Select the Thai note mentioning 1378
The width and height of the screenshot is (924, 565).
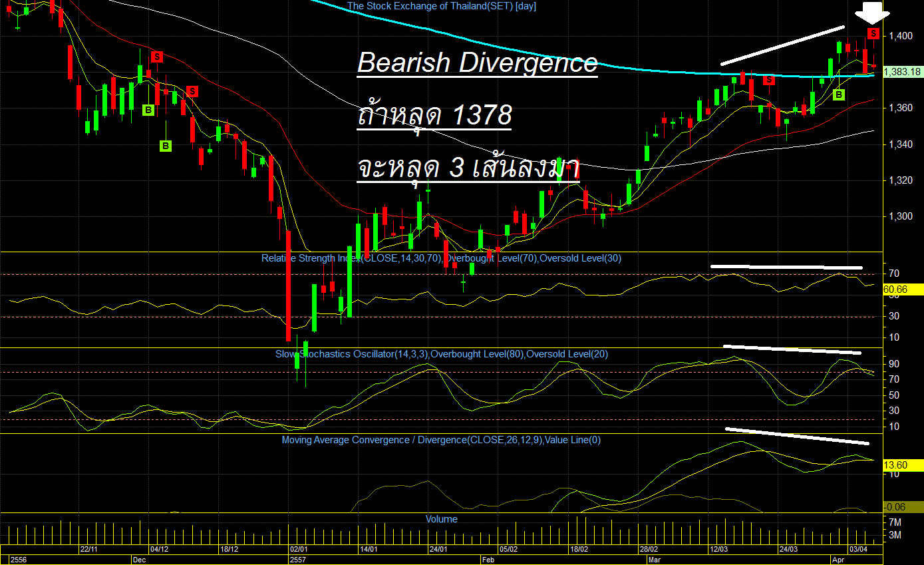pos(435,115)
